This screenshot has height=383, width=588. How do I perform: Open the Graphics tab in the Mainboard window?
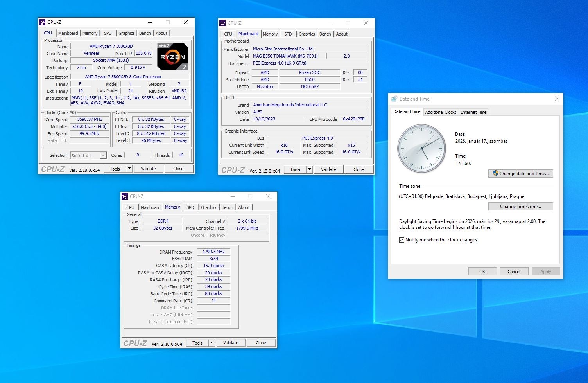[x=307, y=34]
